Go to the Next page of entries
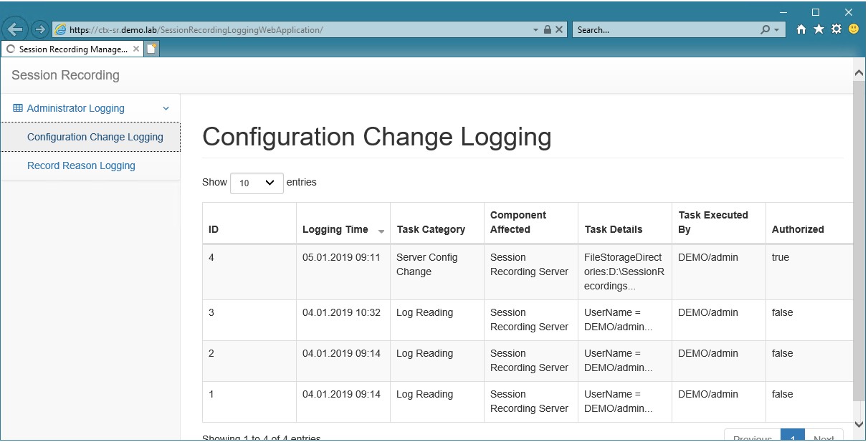The height and width of the screenshot is (442, 868). 824,438
